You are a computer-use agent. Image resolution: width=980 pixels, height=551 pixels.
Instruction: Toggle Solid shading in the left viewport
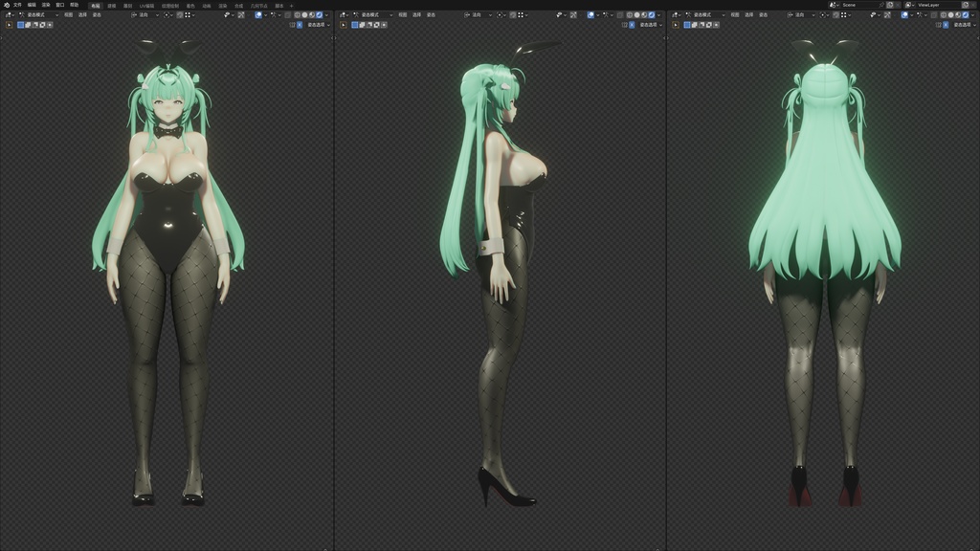304,15
